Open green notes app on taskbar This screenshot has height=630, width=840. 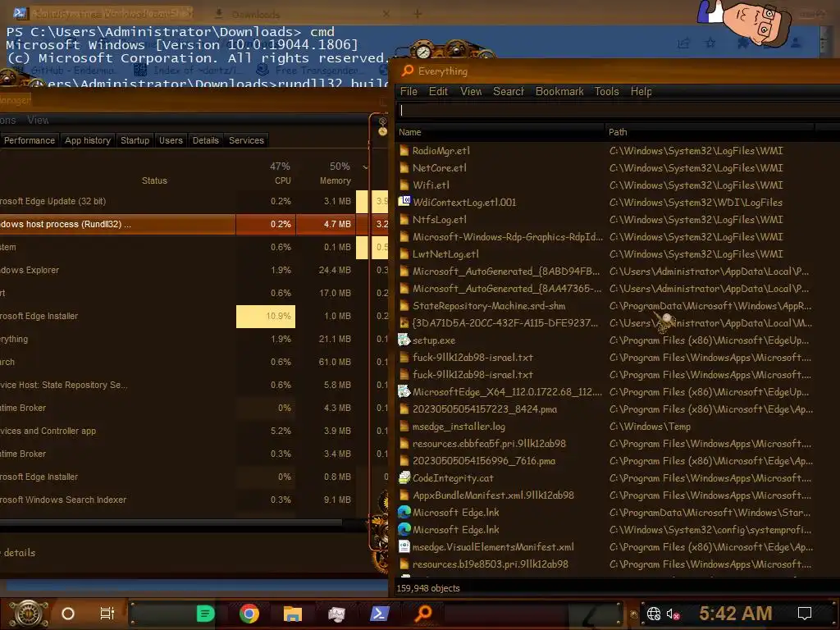coord(205,614)
